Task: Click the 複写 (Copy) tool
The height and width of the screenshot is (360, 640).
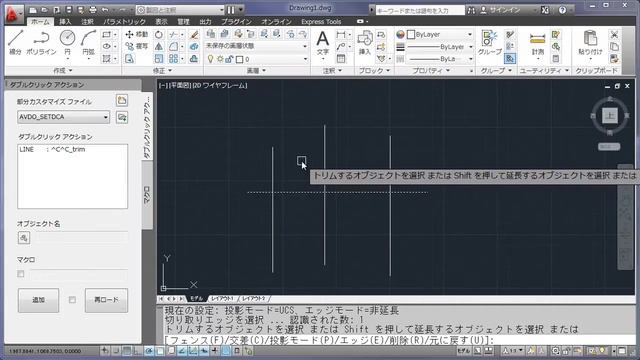Action: (x=137, y=47)
